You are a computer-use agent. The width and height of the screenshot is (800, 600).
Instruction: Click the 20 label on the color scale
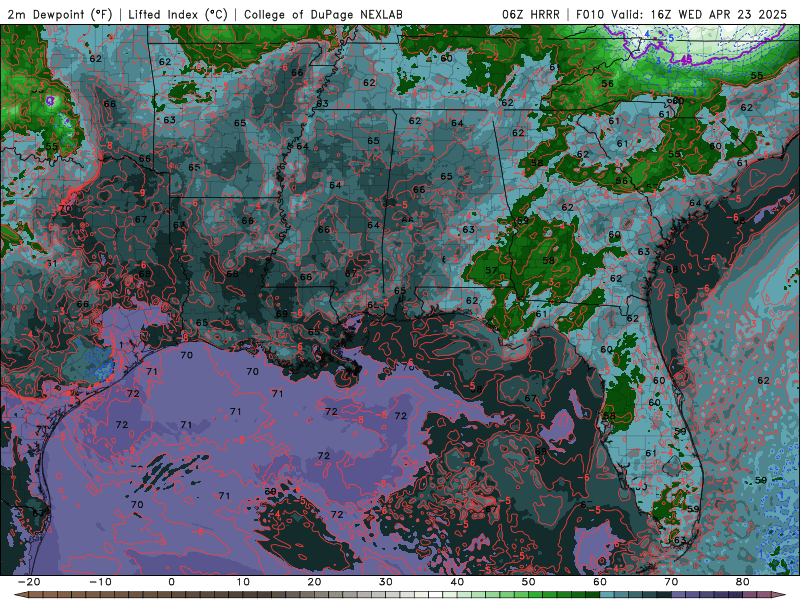pos(314,582)
